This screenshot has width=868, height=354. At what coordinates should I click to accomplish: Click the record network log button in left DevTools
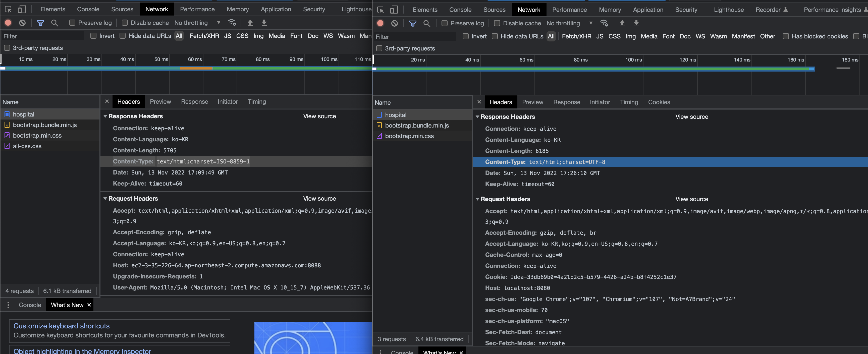pos(8,23)
